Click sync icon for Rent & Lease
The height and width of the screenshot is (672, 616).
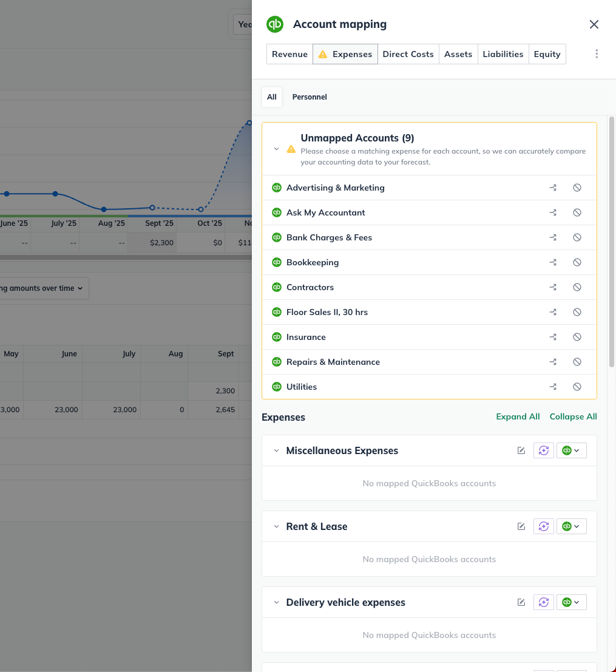click(543, 526)
